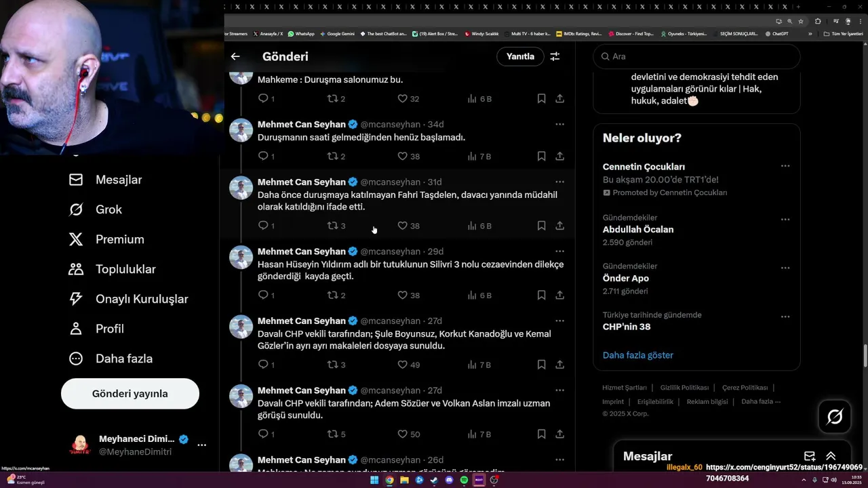Open Onaylı Kuruluşlar in the sidebar
This screenshot has height=488, width=868.
click(128, 299)
